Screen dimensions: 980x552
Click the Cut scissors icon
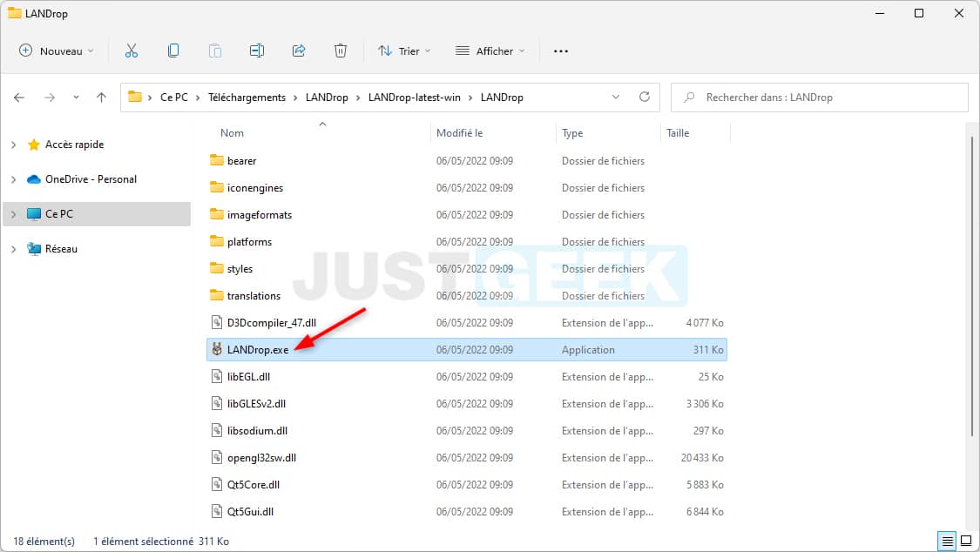click(x=132, y=51)
